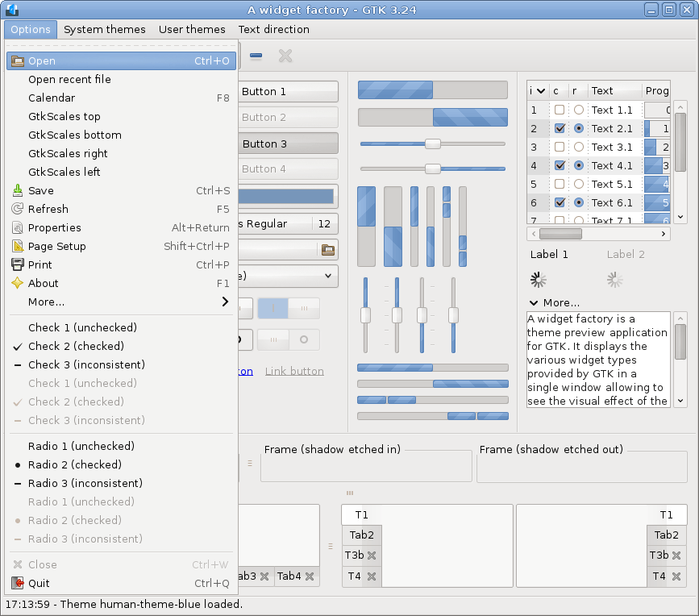Click tree view scroll right arrow

tap(664, 234)
